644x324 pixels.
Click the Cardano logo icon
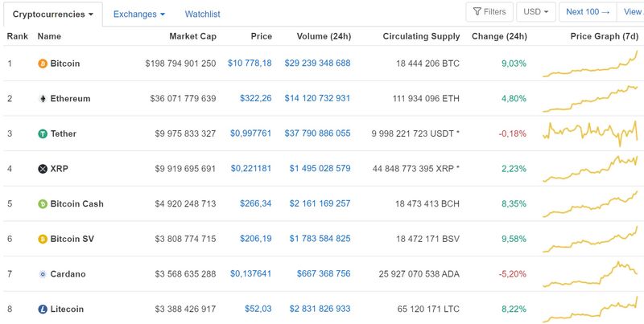pyautogui.click(x=43, y=274)
